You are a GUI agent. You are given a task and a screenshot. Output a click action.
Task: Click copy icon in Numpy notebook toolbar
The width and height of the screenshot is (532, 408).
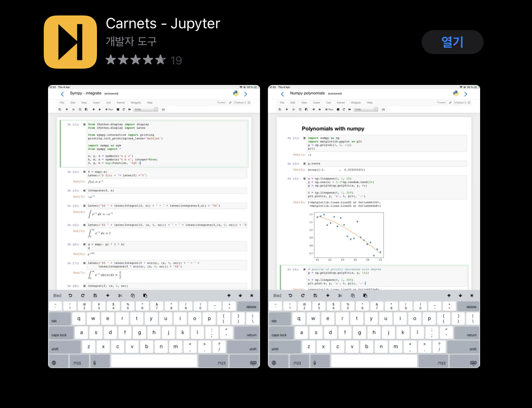pos(300,109)
